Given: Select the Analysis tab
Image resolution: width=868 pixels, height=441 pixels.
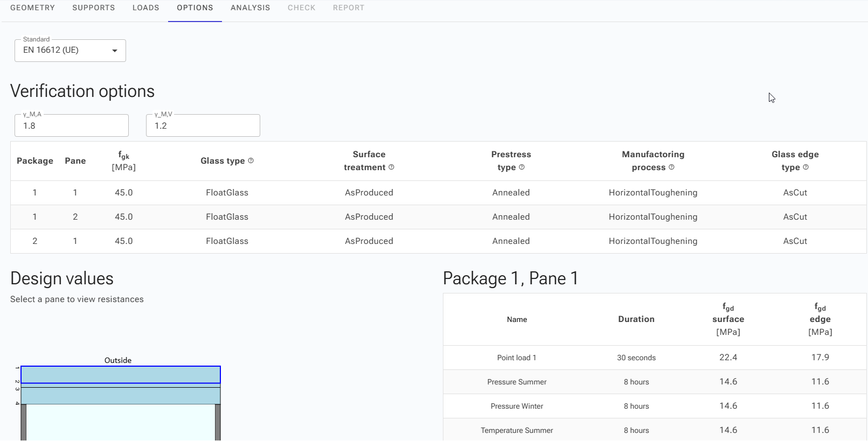Looking at the screenshot, I should click(250, 8).
